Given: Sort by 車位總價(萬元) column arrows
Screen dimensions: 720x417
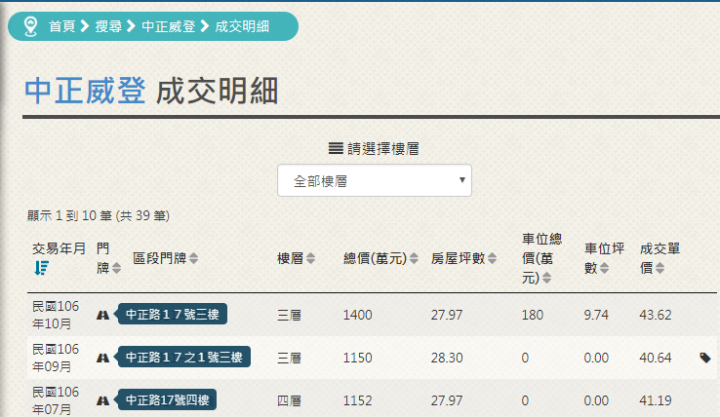Looking at the screenshot, I should 546,277.
